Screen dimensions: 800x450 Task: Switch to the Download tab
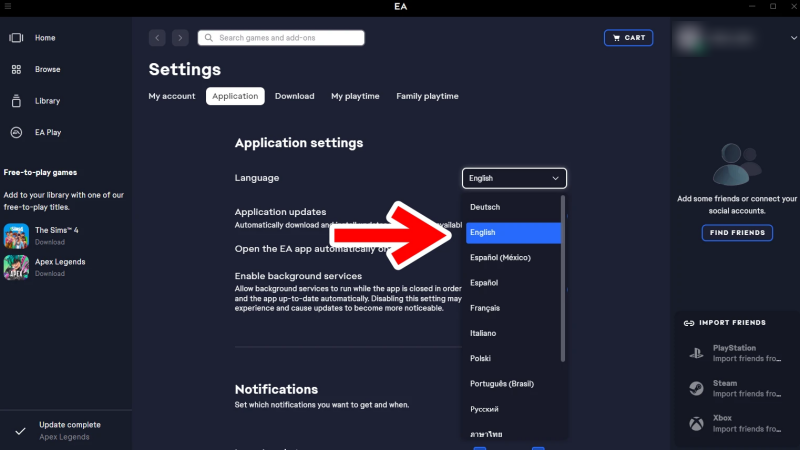tap(294, 96)
